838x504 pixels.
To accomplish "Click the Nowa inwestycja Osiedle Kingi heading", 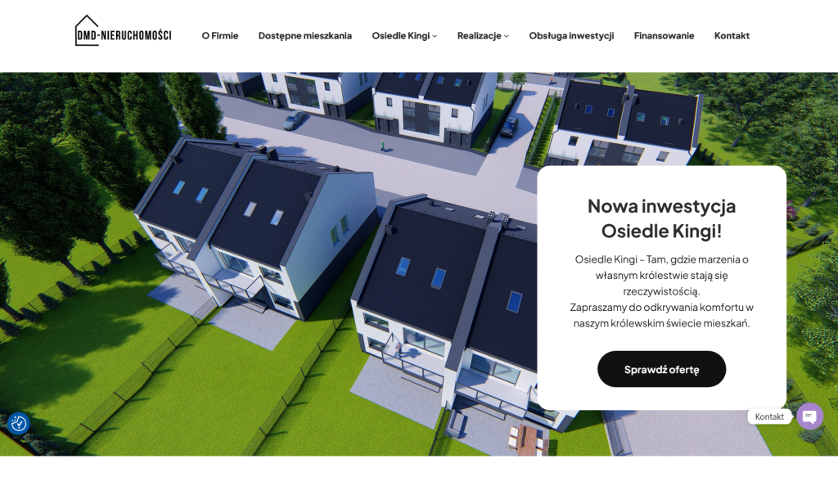I will [x=661, y=218].
